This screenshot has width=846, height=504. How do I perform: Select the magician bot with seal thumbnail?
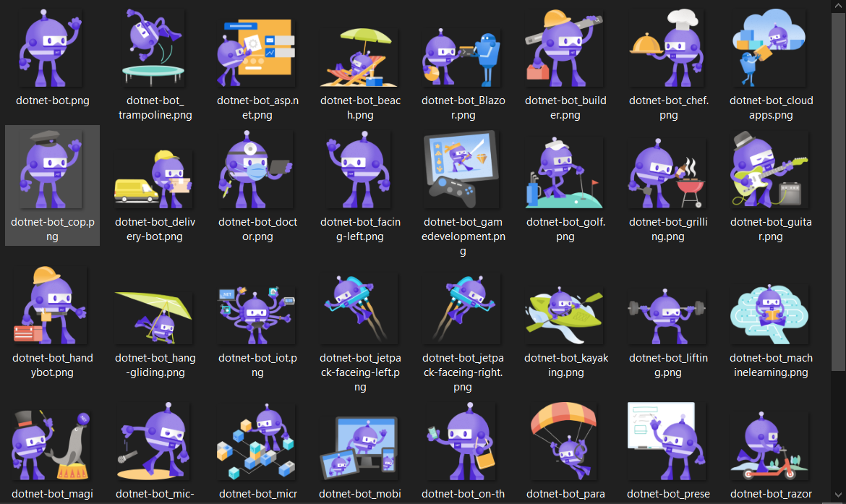[51, 445]
